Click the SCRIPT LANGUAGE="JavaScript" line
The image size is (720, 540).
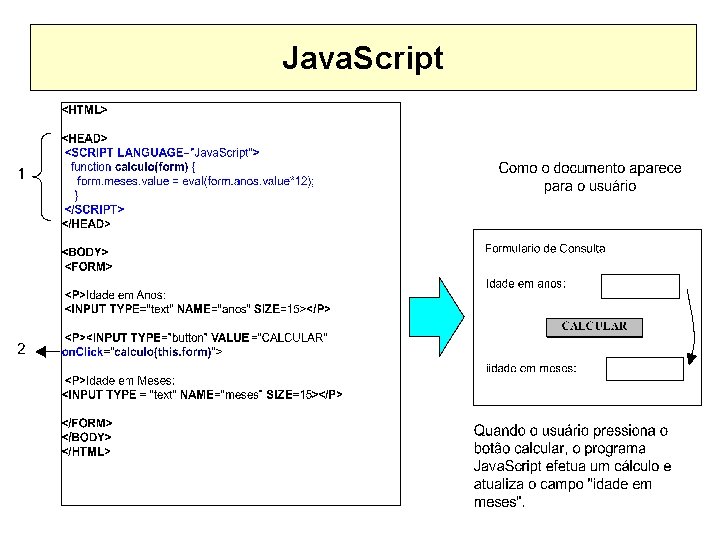162,152
